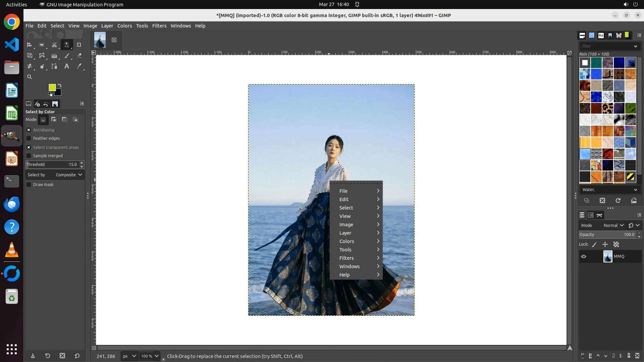Open the zoom percentage dropdown
The width and height of the screenshot is (644, 362).
coord(157,356)
